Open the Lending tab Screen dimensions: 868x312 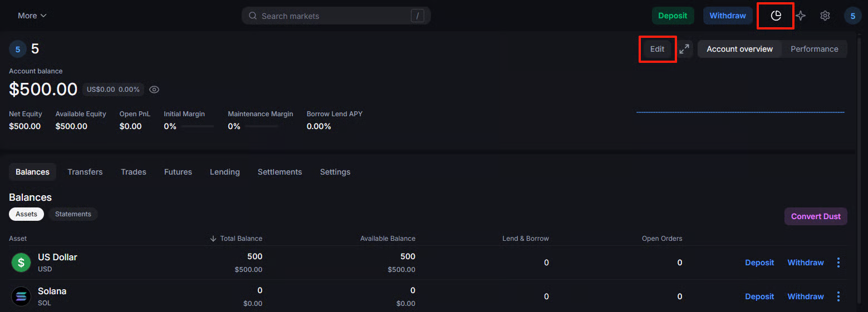tap(224, 172)
